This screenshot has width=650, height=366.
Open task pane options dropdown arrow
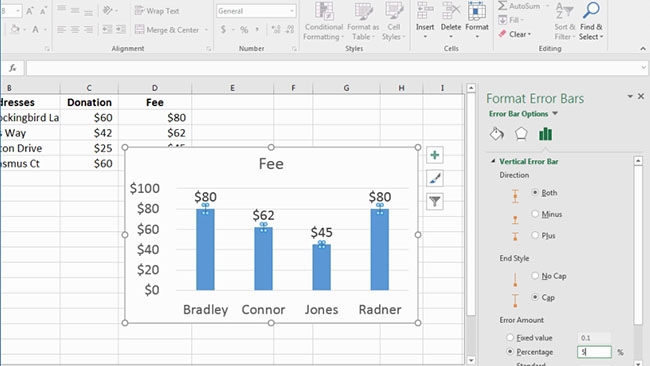[x=630, y=96]
